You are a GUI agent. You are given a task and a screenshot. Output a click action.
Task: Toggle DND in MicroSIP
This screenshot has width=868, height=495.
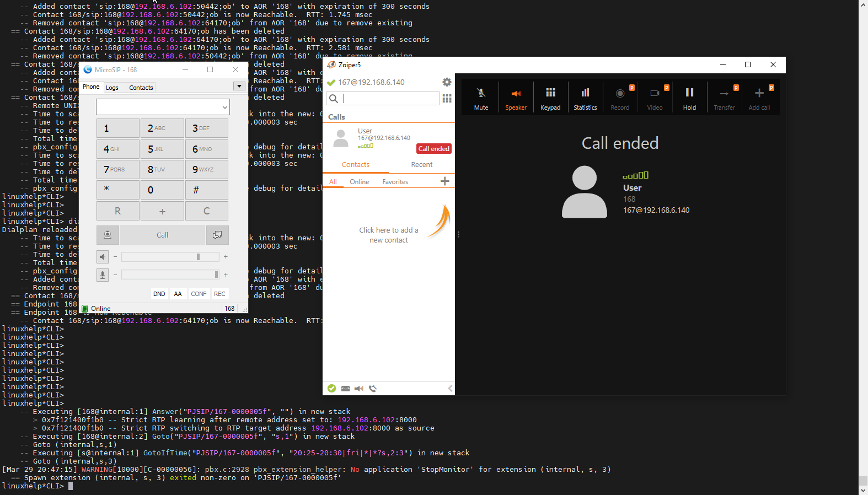tap(159, 294)
